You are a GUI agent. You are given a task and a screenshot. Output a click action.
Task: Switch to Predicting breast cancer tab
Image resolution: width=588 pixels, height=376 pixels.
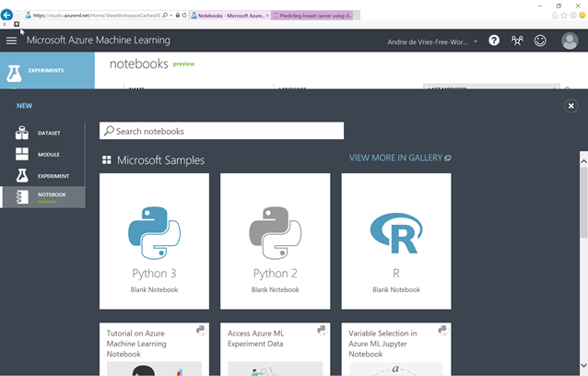[312, 16]
